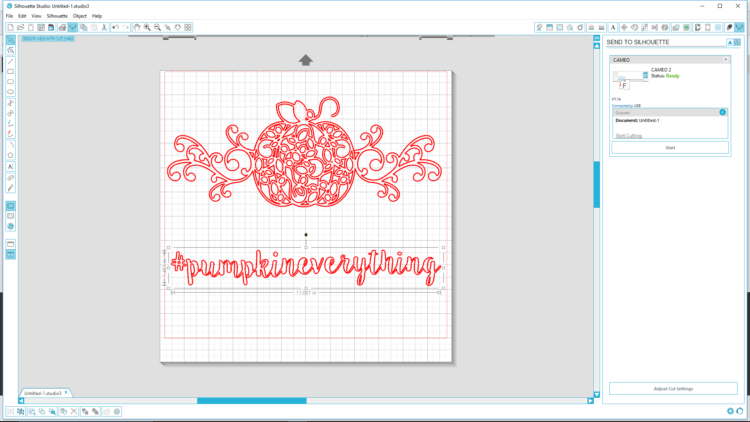Image resolution: width=750 pixels, height=422 pixels.
Task: Open a file using the Open folder icon
Action: pyautogui.click(x=21, y=28)
